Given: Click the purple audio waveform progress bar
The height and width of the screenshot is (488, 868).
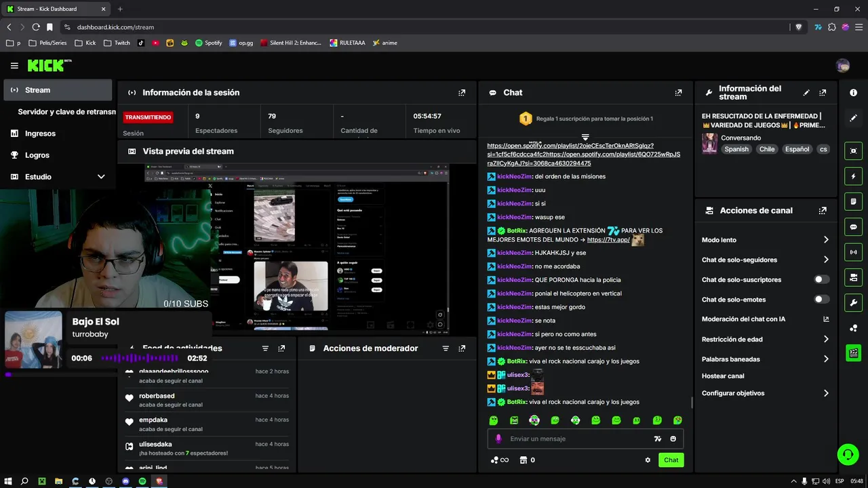Looking at the screenshot, I should click(139, 358).
